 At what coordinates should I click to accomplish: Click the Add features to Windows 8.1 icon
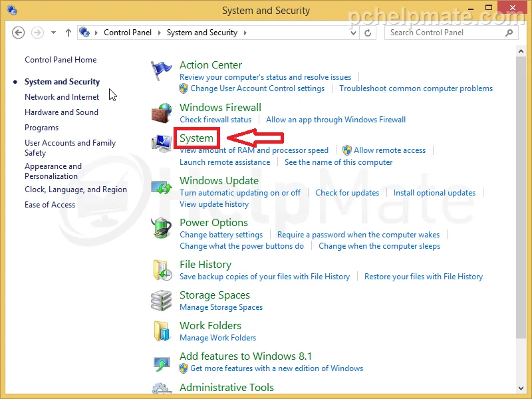coord(161,363)
